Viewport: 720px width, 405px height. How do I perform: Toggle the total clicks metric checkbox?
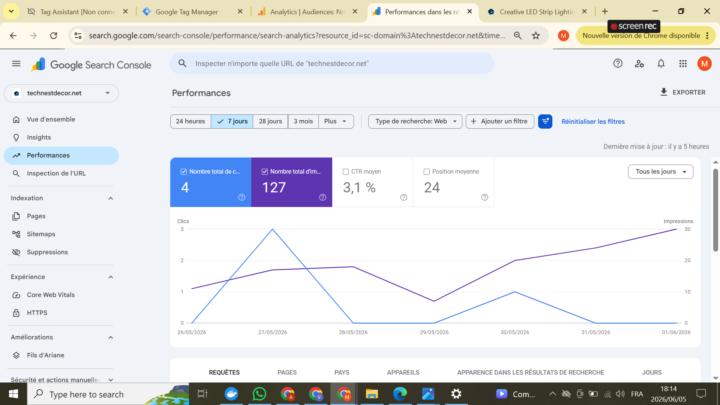tap(184, 172)
